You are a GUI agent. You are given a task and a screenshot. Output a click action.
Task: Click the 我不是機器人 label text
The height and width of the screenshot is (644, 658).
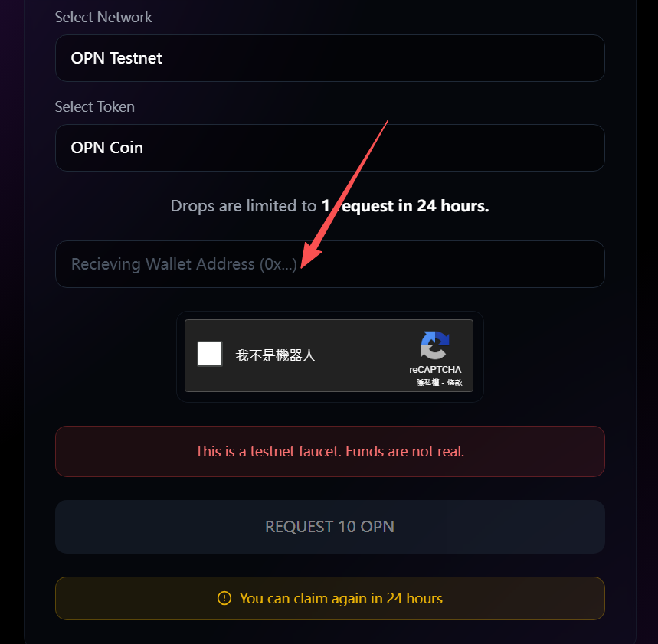click(275, 355)
